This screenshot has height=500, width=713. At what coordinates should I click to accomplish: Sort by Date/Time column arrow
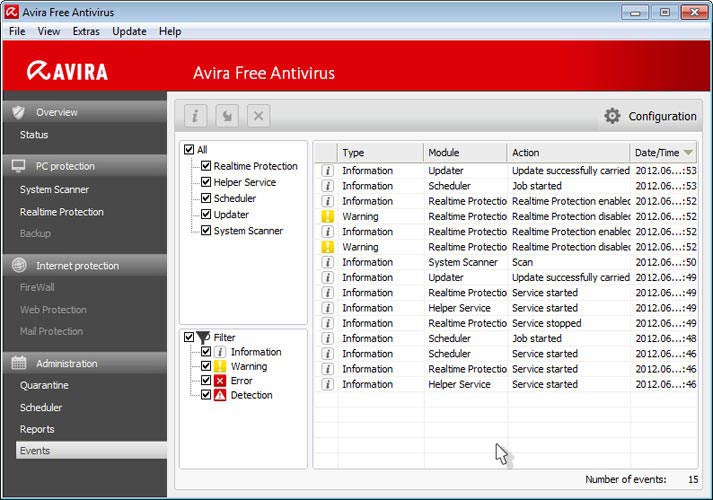(688, 153)
